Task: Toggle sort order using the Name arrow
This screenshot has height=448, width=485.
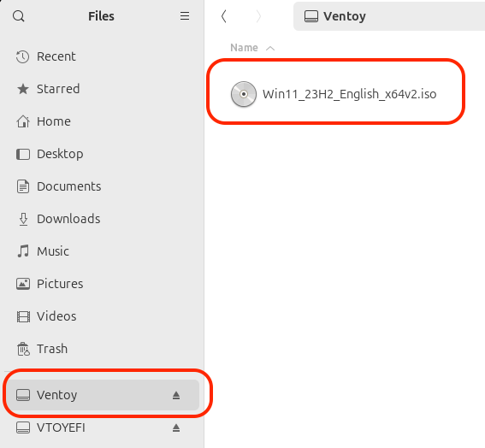Action: [x=270, y=48]
